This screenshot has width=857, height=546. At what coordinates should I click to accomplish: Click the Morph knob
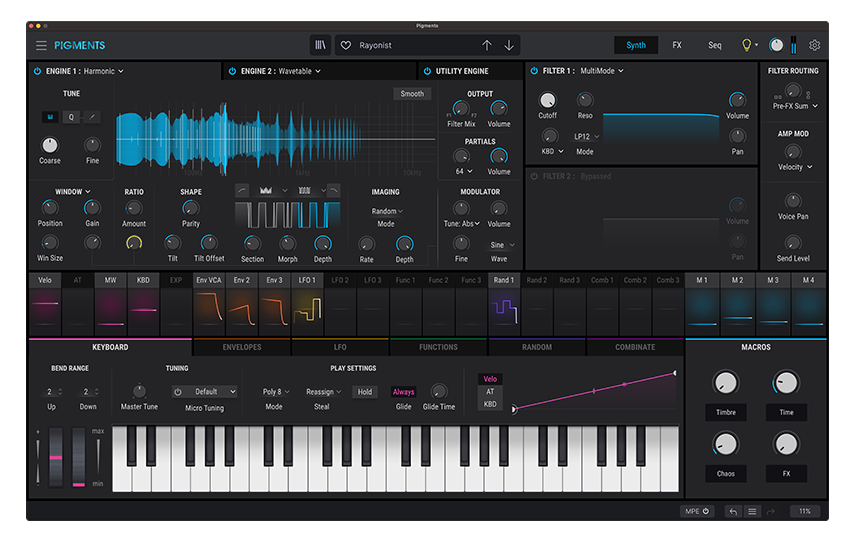pos(287,243)
